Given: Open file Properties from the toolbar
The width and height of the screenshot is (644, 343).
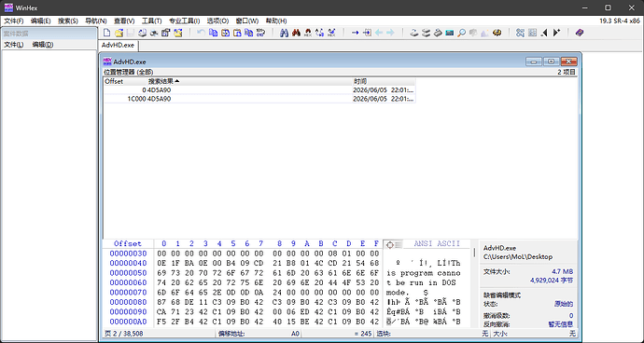Looking at the screenshot, I should tap(165, 33).
